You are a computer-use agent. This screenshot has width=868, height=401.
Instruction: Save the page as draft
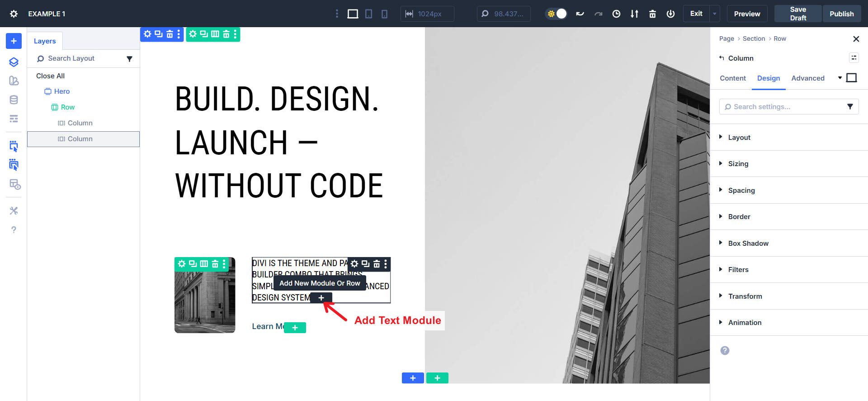click(x=798, y=14)
